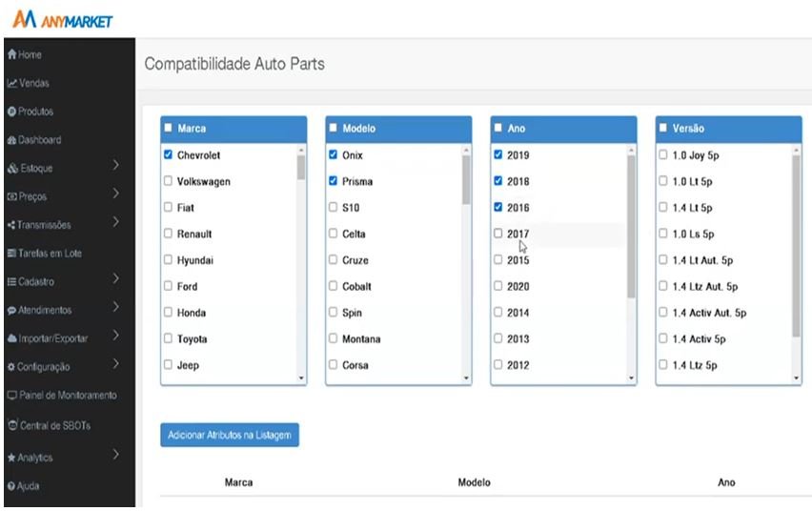Click the Central de SBOTs icon
812x511 pixels.
[11, 424]
